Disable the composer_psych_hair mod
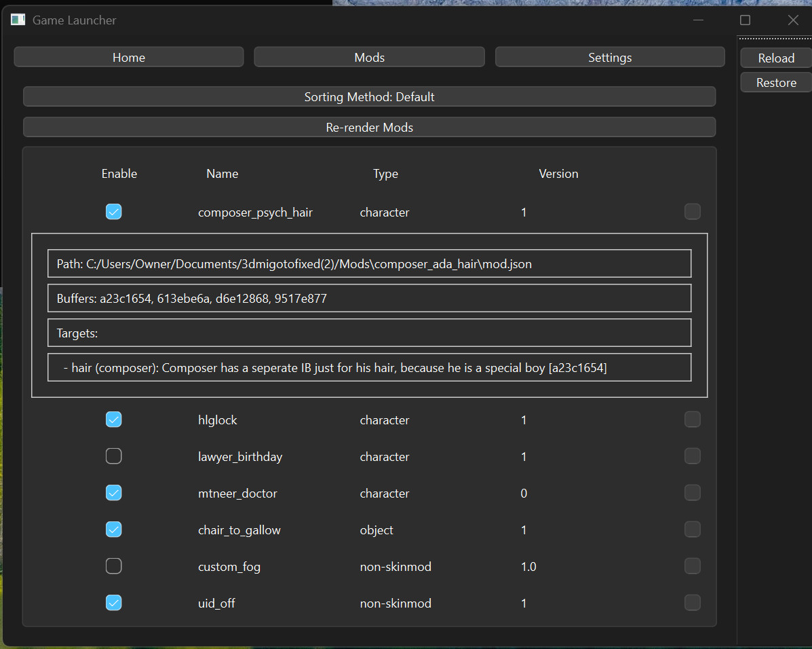Image resolution: width=812 pixels, height=649 pixels. [114, 211]
